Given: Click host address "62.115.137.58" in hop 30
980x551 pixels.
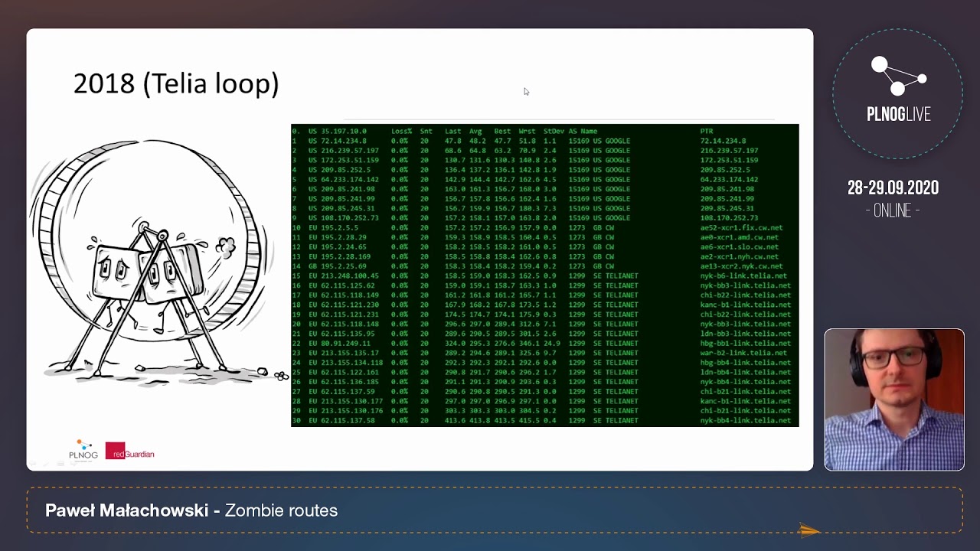Looking at the screenshot, I should tap(348, 420).
